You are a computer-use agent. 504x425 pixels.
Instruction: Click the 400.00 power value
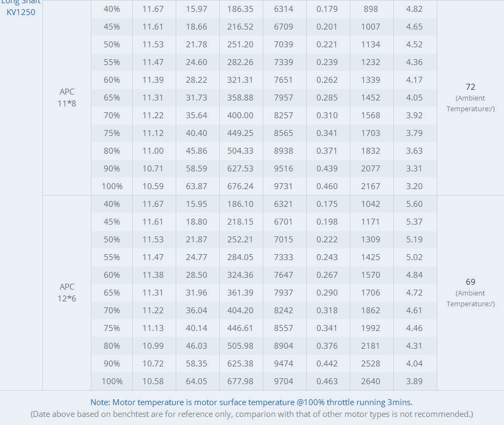tap(240, 116)
